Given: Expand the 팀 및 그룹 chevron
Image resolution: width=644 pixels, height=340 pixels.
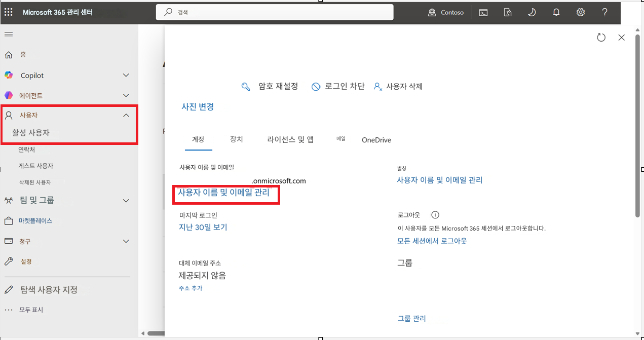Looking at the screenshot, I should coord(126,201).
